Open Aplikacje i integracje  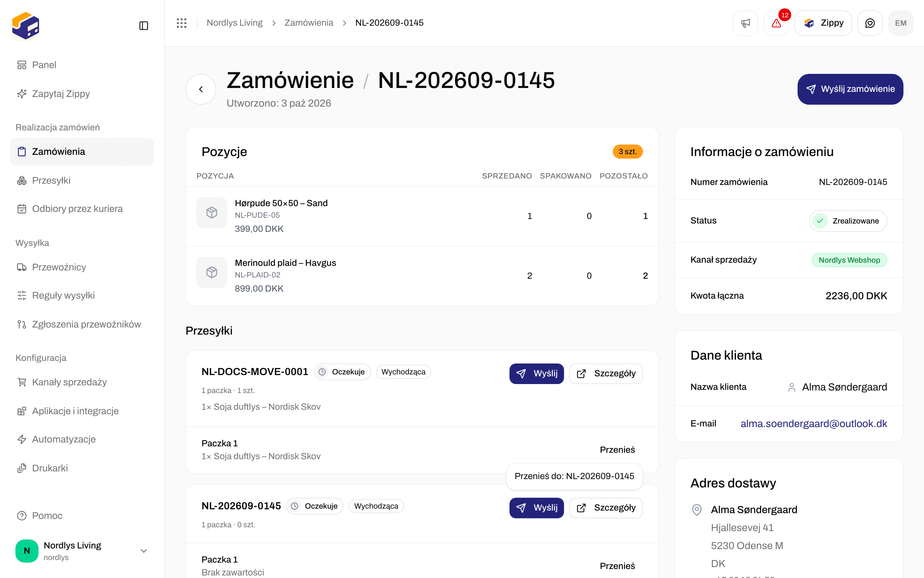pyautogui.click(x=82, y=411)
